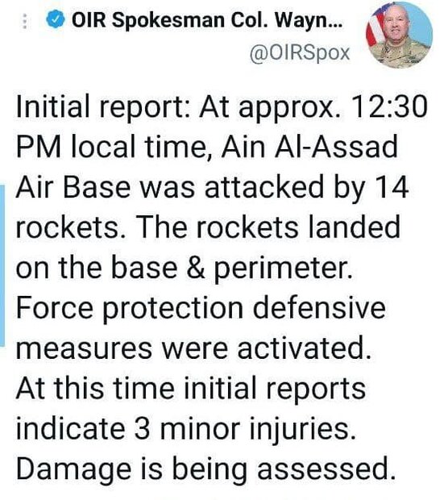The height and width of the screenshot is (500, 448).
Task: Click the ampersand between base and perimeter
Action: coord(195,267)
